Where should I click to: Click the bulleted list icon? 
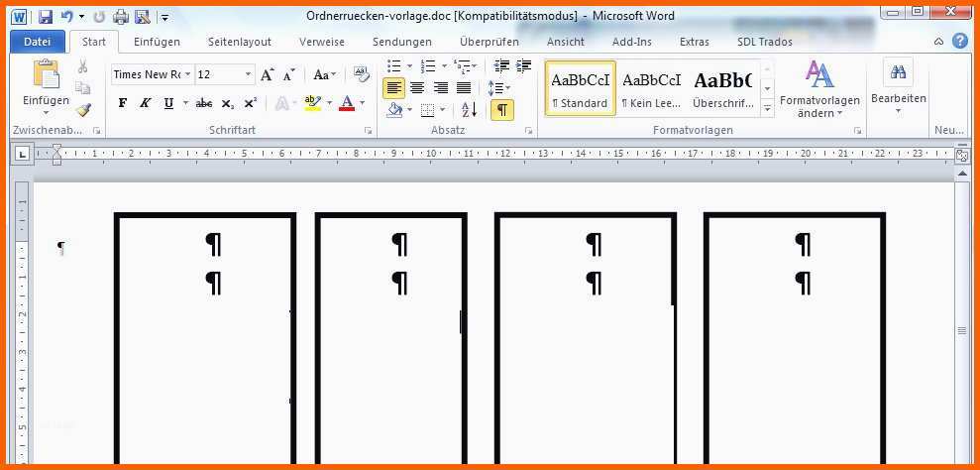pos(394,66)
